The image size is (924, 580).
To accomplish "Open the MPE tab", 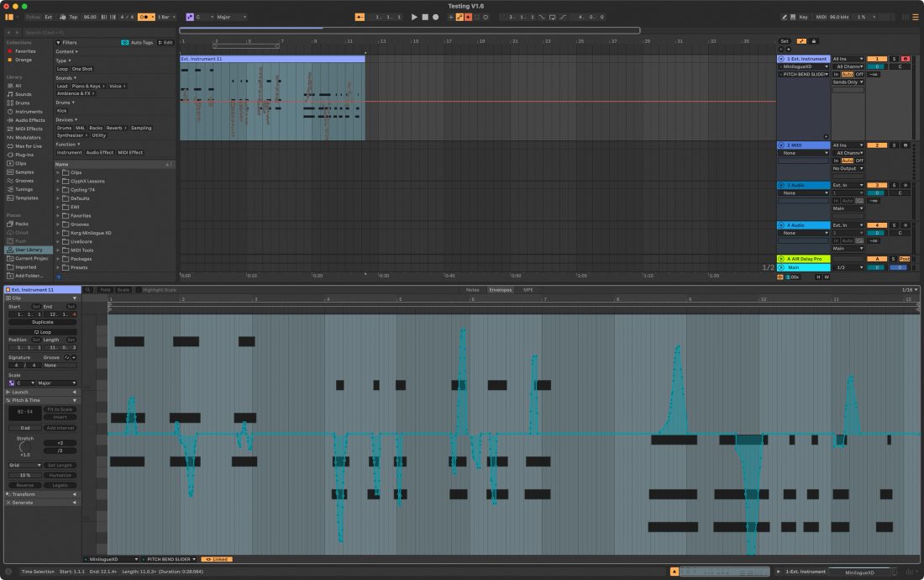I will click(528, 289).
